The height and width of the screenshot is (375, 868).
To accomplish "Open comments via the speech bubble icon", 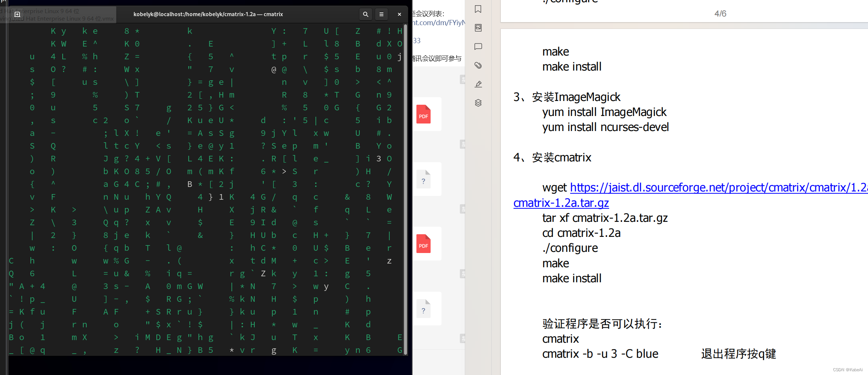I will pos(478,47).
